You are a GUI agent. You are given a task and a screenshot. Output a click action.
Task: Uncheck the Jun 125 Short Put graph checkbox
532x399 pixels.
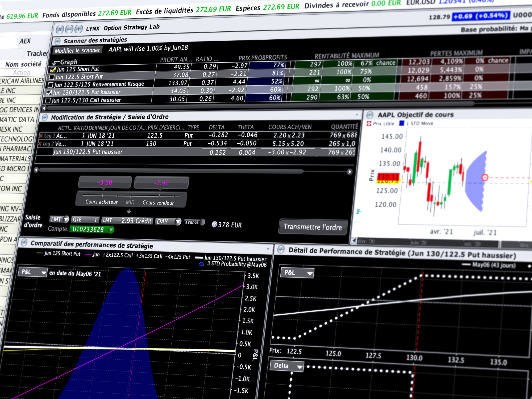53,70
